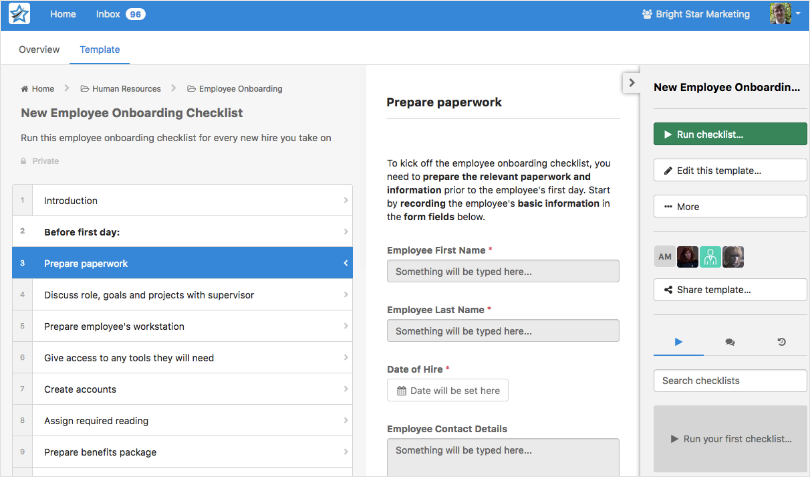810x477 pixels.
Task: Click the 96 inbox count badge
Action: tap(135, 14)
